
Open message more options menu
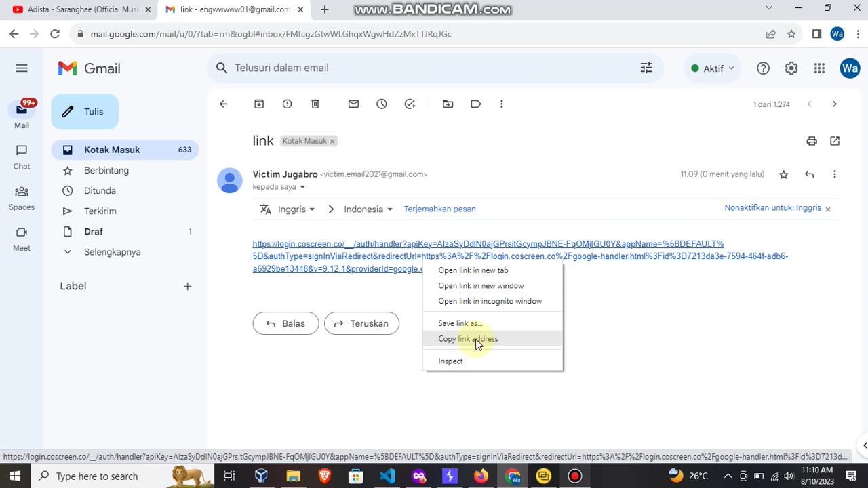(834, 174)
